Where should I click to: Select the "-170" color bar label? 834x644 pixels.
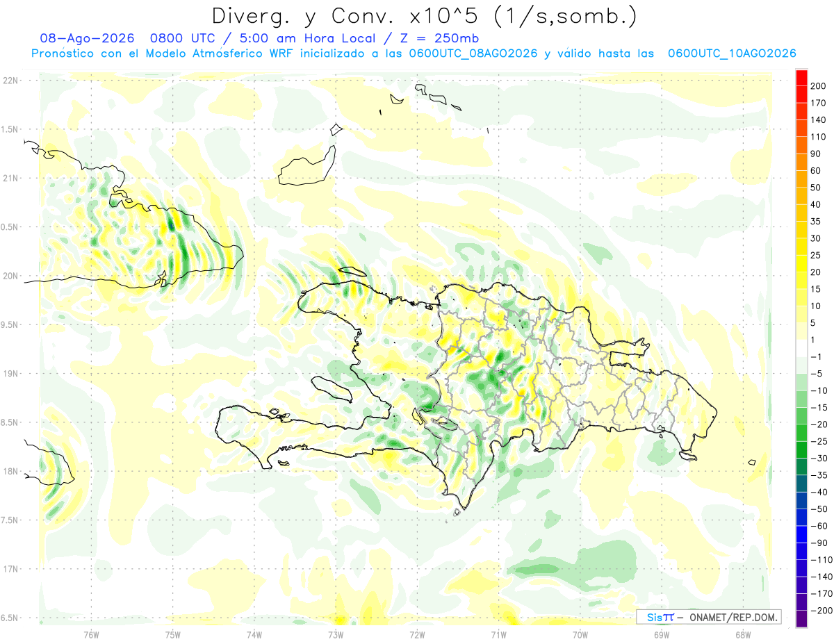(820, 594)
